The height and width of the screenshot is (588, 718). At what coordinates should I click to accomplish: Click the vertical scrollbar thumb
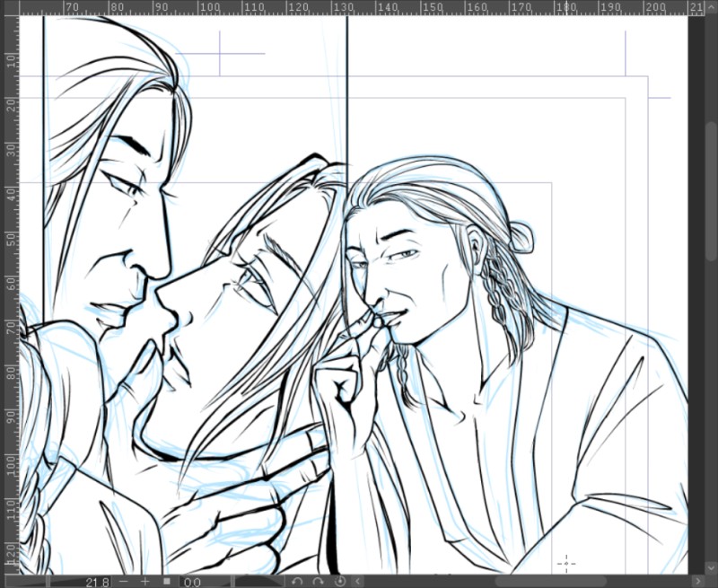pos(711,190)
